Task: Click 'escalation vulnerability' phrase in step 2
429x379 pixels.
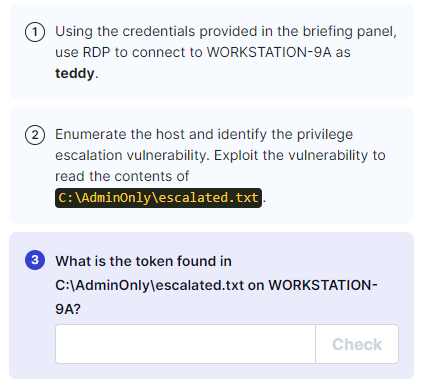Action: click(132, 155)
